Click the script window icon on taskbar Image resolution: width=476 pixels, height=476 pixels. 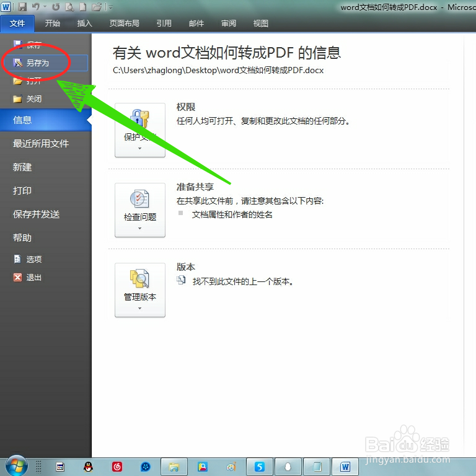(60, 467)
